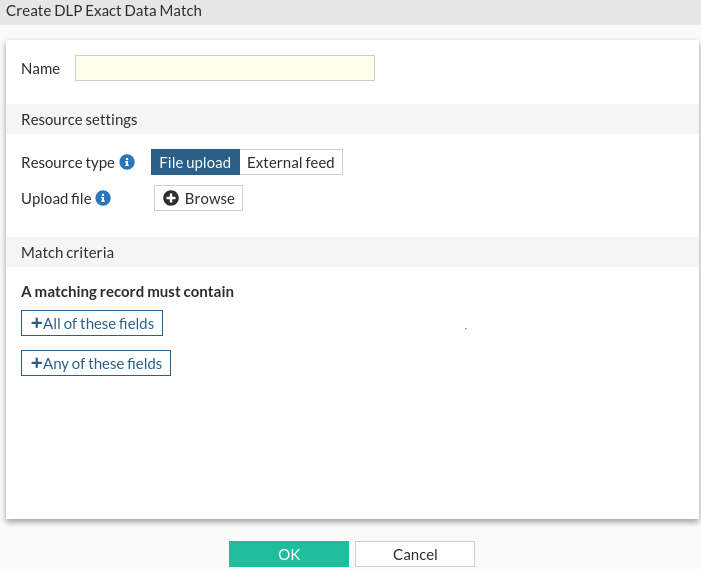Dismiss the dialog using the Cancel button
The width and height of the screenshot is (701, 569).
pos(414,554)
